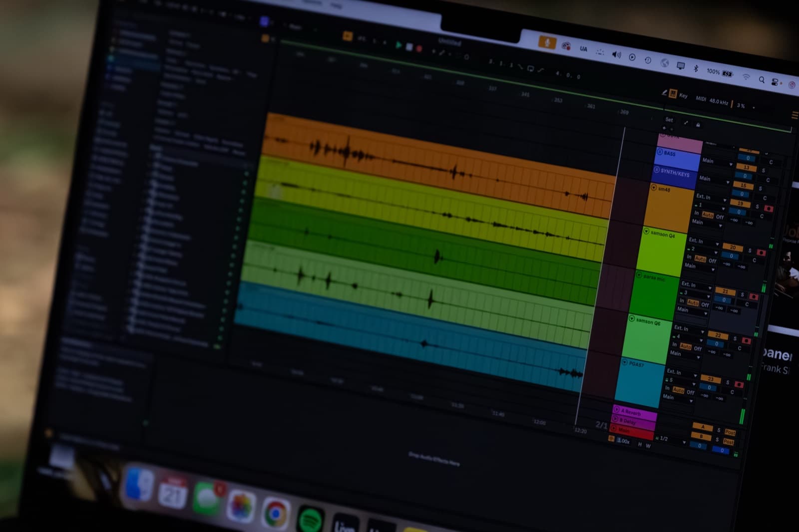Click the parsa mic pan control C

[747, 304]
